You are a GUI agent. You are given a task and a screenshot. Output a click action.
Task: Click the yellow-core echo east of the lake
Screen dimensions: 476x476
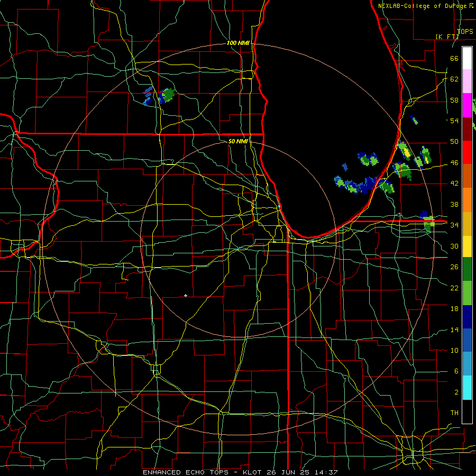405,151
